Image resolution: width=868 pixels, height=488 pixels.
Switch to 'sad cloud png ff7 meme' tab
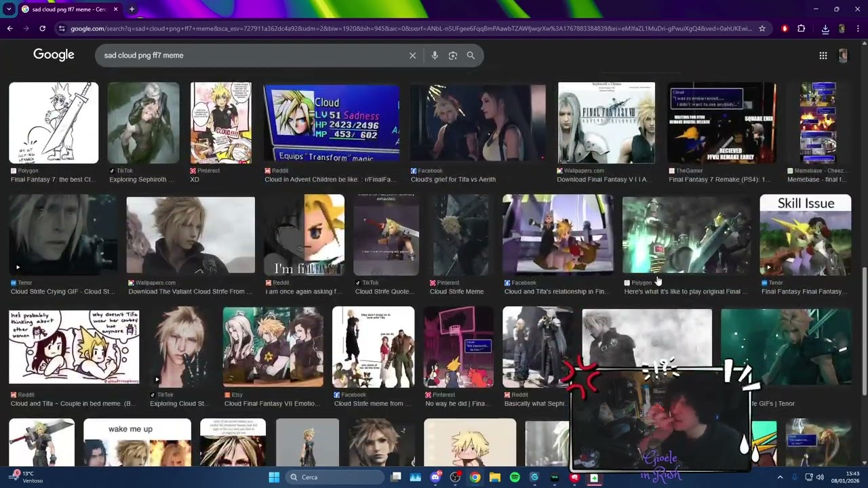pos(70,9)
